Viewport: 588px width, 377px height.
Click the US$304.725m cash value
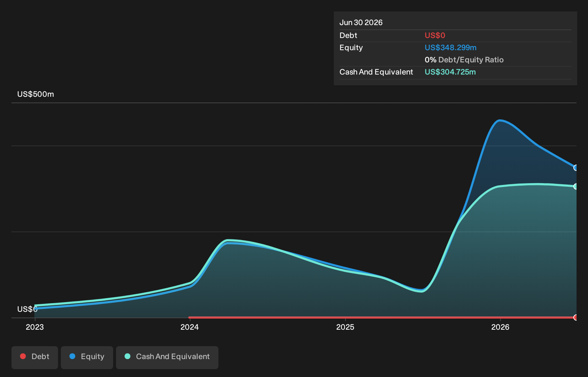[x=450, y=72]
